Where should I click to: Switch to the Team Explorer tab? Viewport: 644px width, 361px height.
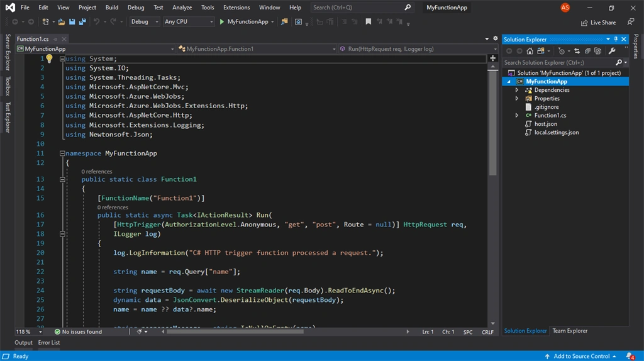570,331
